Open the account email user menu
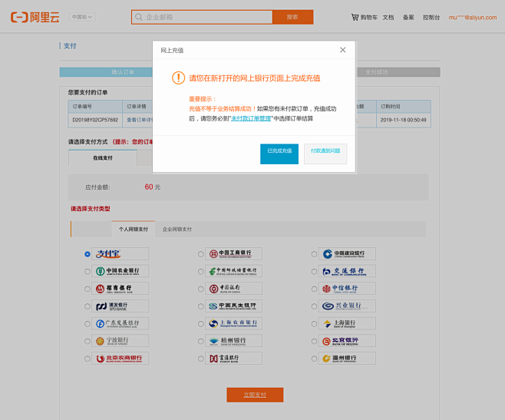The image size is (505, 420). pyautogui.click(x=472, y=17)
